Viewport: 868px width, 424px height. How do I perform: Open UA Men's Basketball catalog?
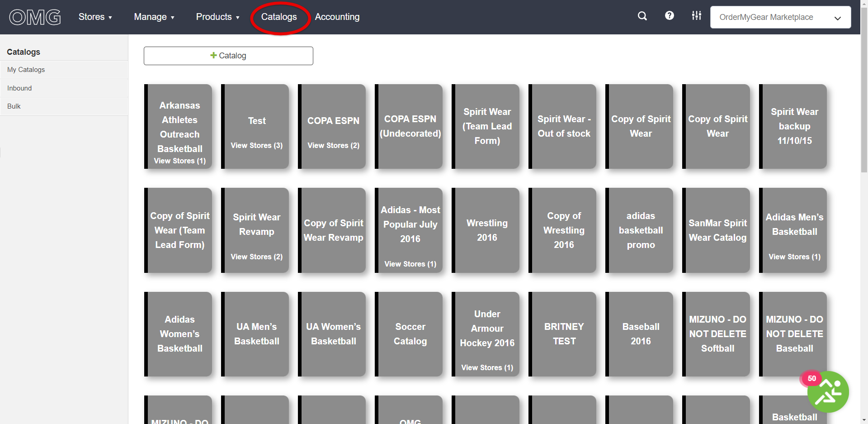tap(255, 334)
